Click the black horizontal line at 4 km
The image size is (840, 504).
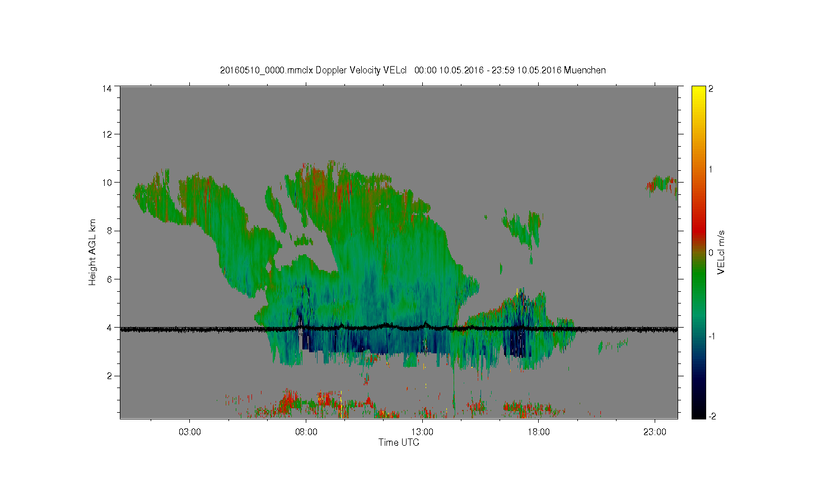[399, 329]
